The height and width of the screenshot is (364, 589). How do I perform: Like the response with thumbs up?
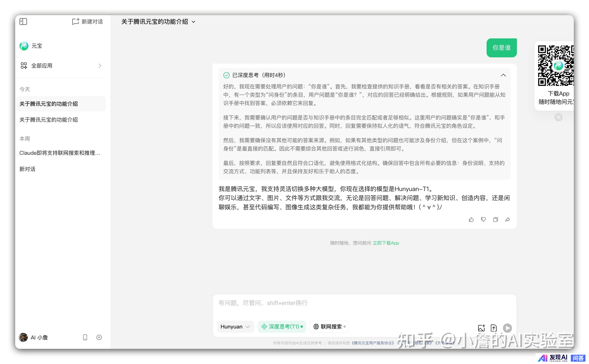[471, 219]
